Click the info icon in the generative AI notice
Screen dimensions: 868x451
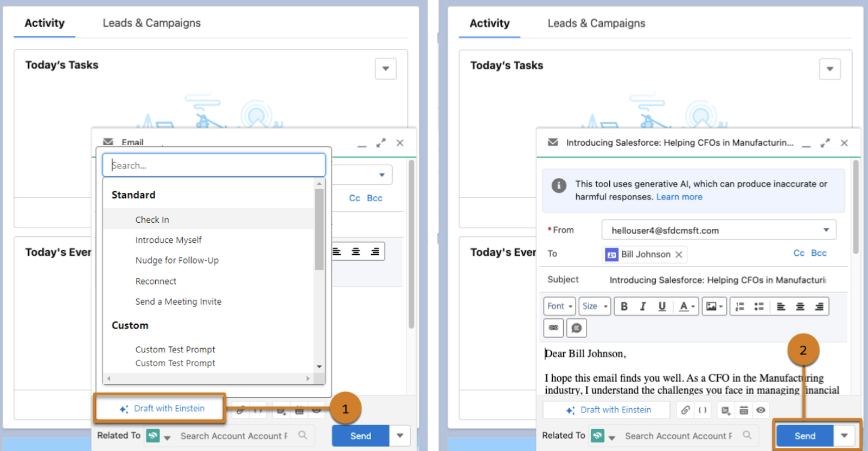click(x=559, y=186)
